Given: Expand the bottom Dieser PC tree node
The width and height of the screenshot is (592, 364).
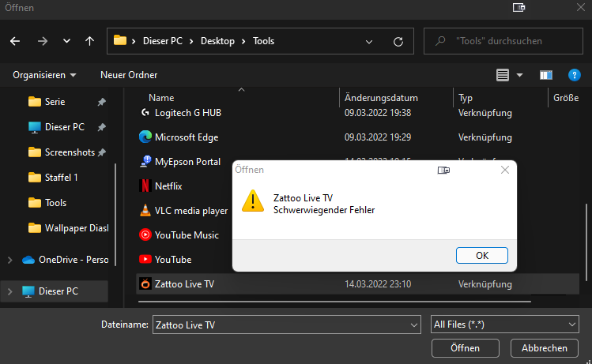Looking at the screenshot, I should coord(10,291).
